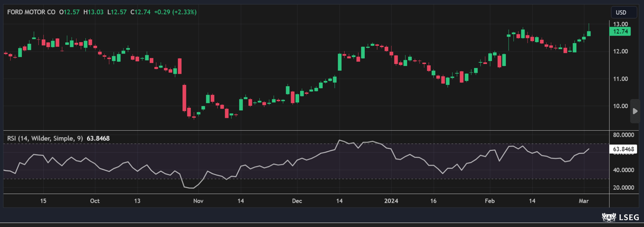644x227 pixels.
Task: Click the low price value L12.57
Action: coord(117,12)
